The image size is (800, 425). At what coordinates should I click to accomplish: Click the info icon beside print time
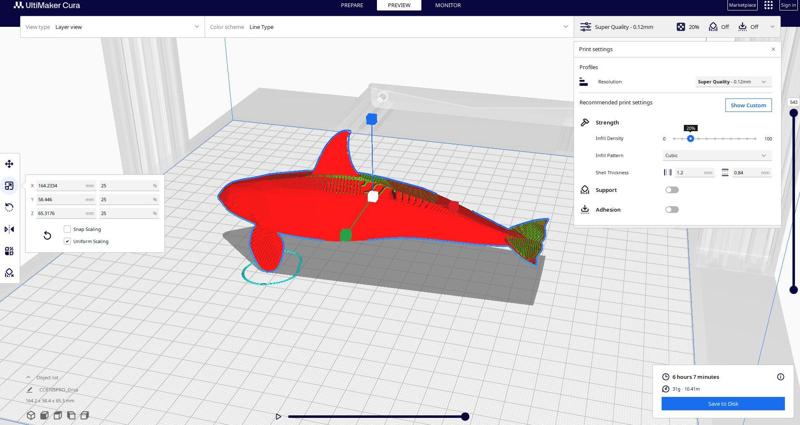coord(780,377)
